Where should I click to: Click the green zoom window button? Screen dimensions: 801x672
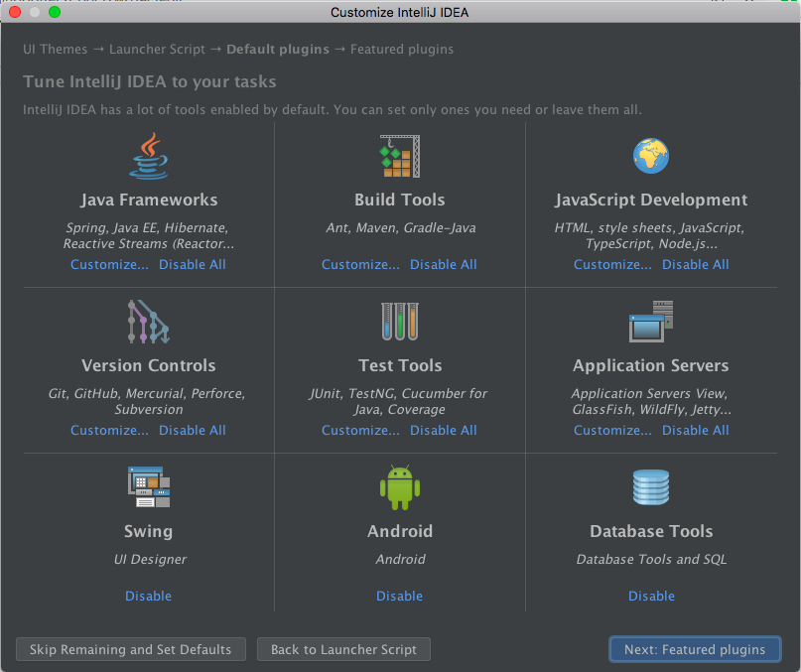pos(55,12)
